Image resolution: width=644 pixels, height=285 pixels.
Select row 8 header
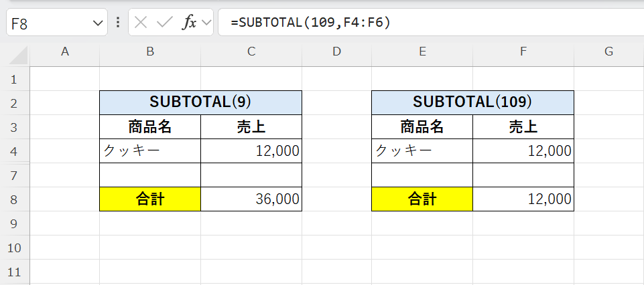coord(15,199)
